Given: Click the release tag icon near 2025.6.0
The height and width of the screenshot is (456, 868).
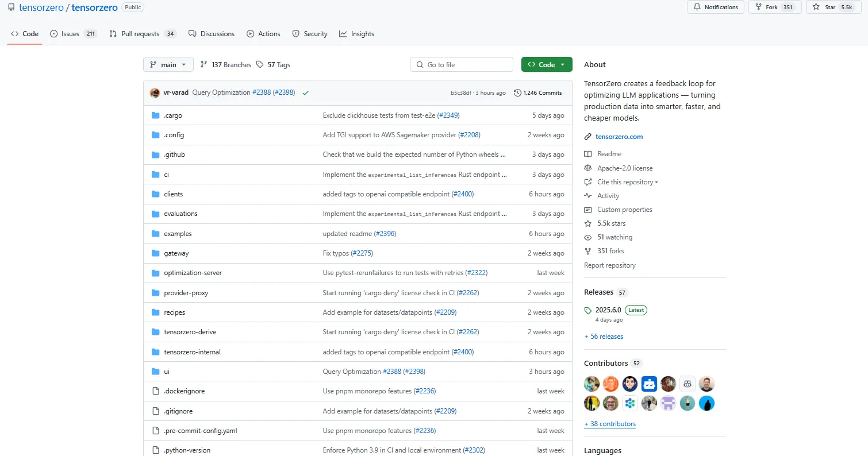Looking at the screenshot, I should coord(587,310).
